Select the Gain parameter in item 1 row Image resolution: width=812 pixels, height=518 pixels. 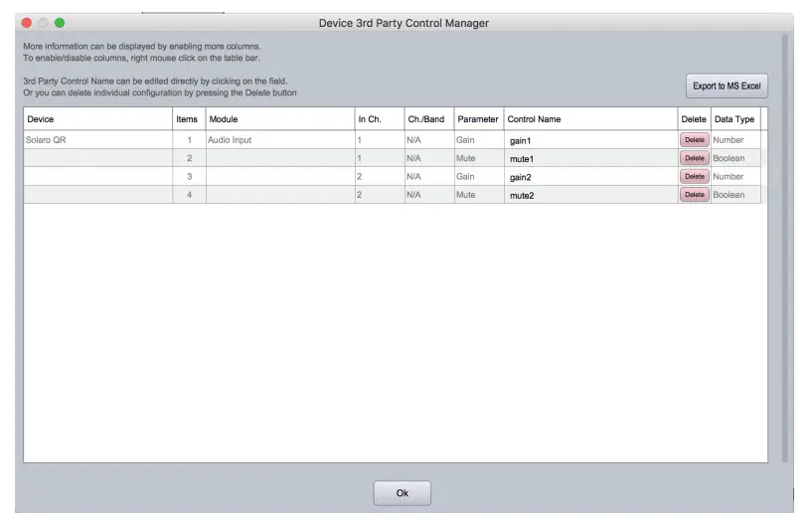479,140
